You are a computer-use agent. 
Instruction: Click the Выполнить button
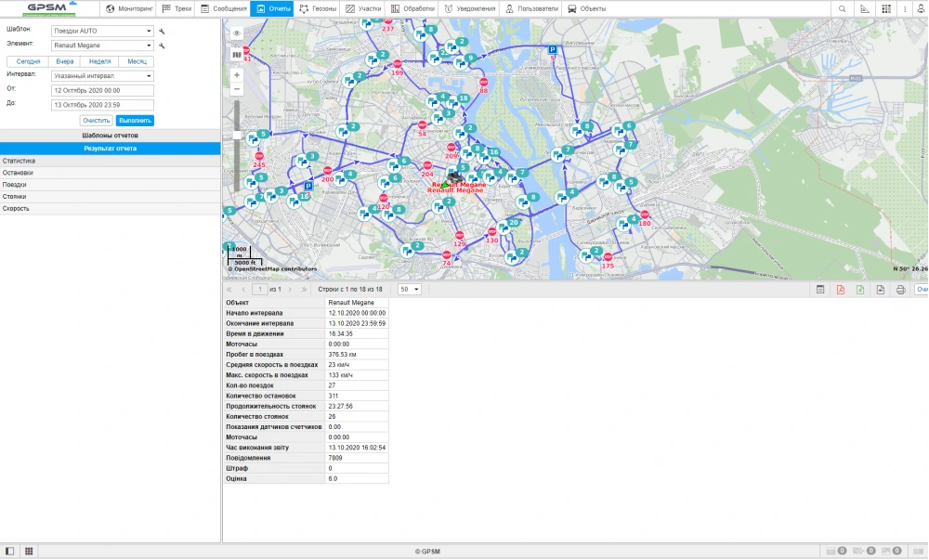click(x=135, y=121)
